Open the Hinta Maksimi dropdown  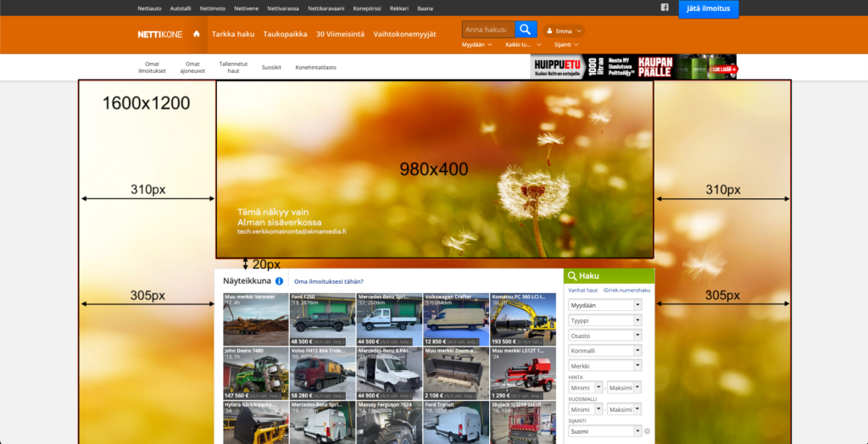point(625,387)
